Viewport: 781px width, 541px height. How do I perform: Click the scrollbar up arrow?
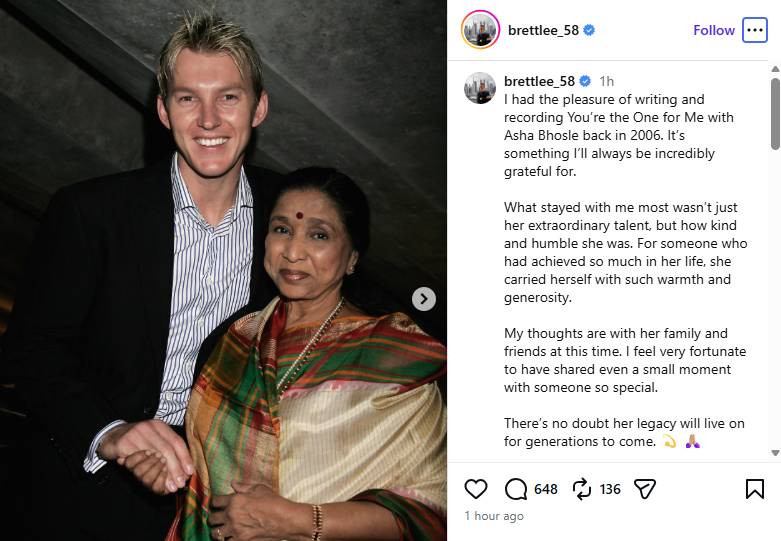pyautogui.click(x=775, y=69)
